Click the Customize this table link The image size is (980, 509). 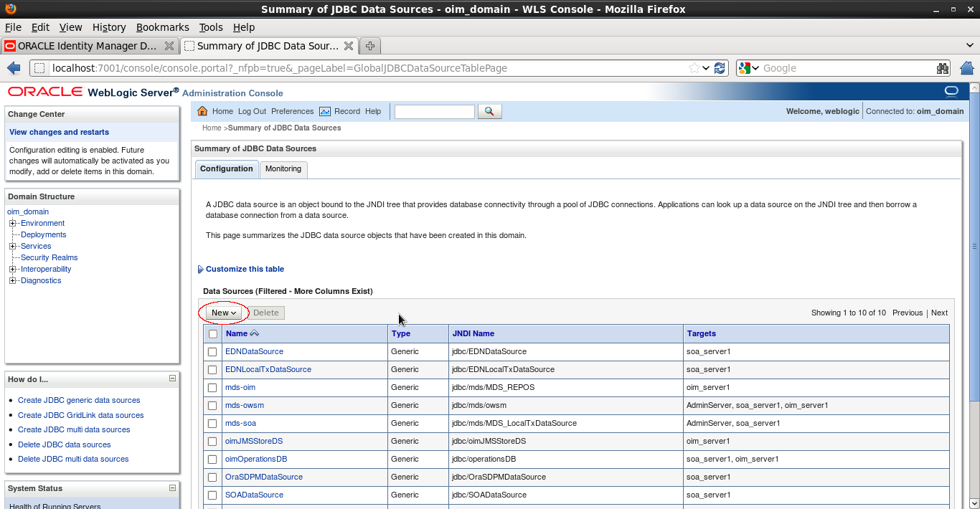[x=244, y=269]
